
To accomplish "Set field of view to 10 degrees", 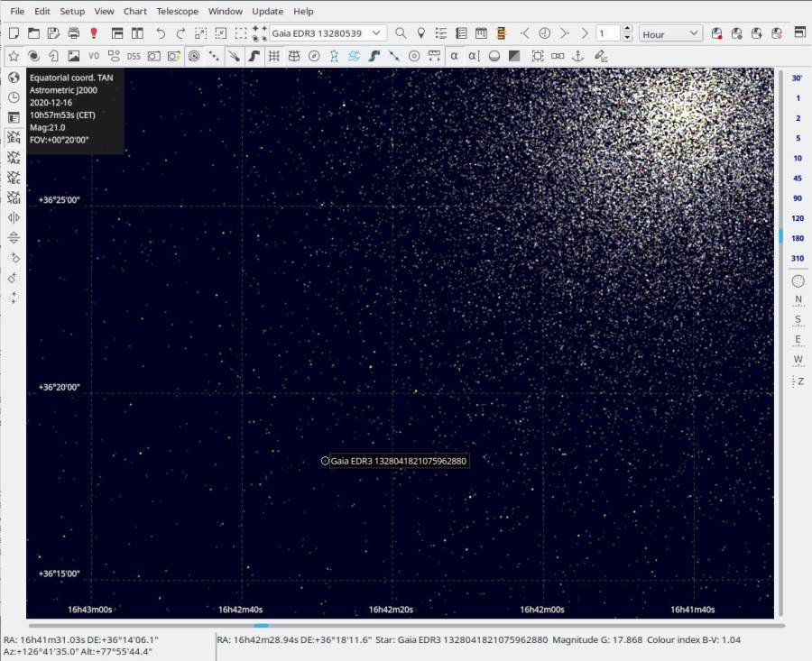I will click(x=798, y=159).
